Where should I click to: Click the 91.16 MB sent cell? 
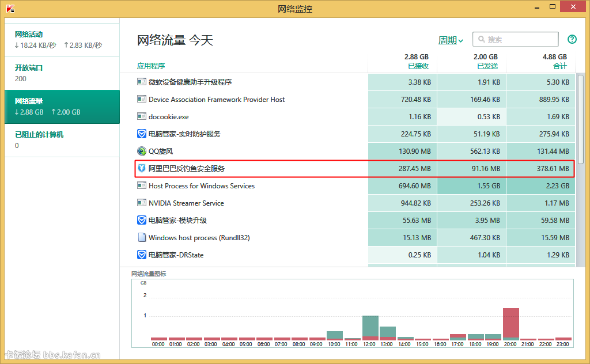tap(471, 168)
